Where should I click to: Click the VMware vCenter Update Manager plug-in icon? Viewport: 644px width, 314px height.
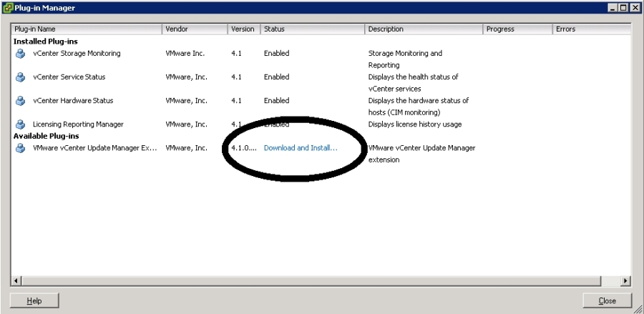point(20,148)
